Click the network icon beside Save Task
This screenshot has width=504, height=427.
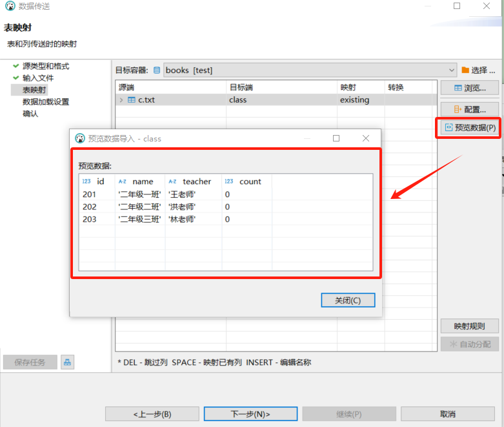click(68, 362)
